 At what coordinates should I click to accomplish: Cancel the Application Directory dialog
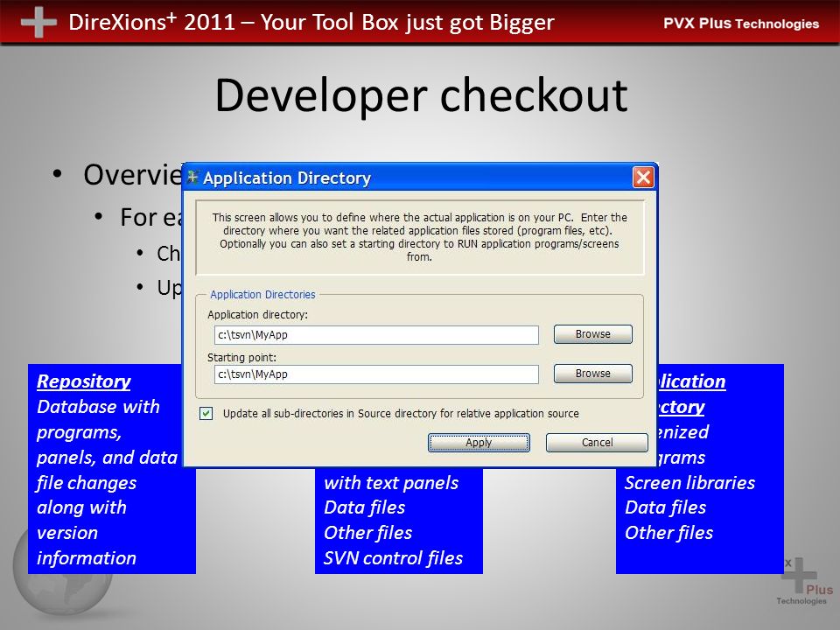(597, 443)
